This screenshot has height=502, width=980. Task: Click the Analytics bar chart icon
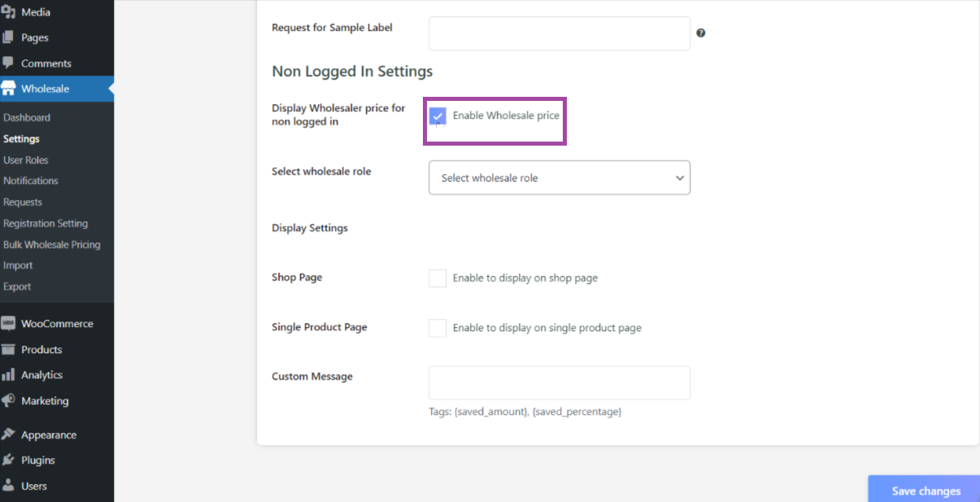[x=8, y=375]
